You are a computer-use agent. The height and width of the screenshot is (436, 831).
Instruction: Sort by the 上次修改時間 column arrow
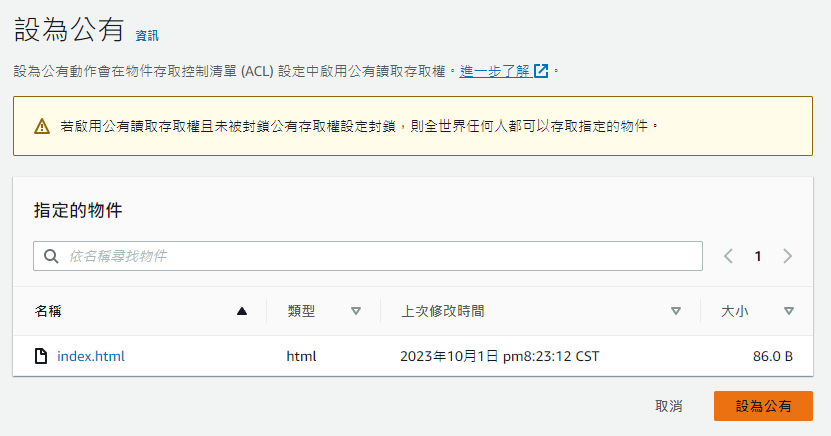pos(676,311)
